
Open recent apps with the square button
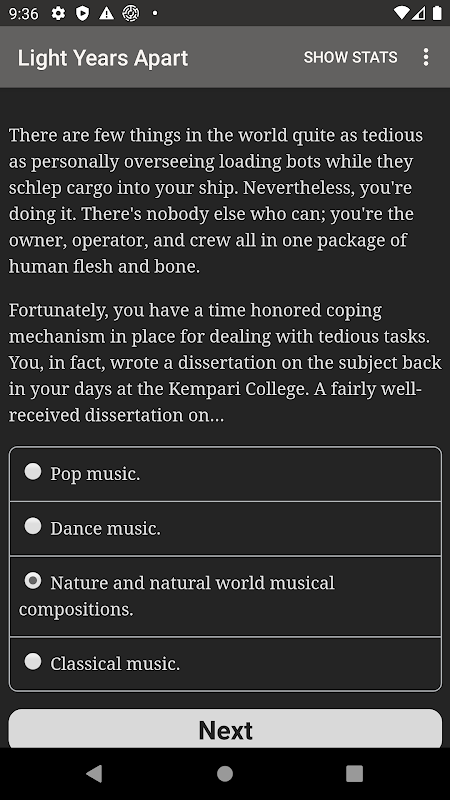[x=355, y=773]
